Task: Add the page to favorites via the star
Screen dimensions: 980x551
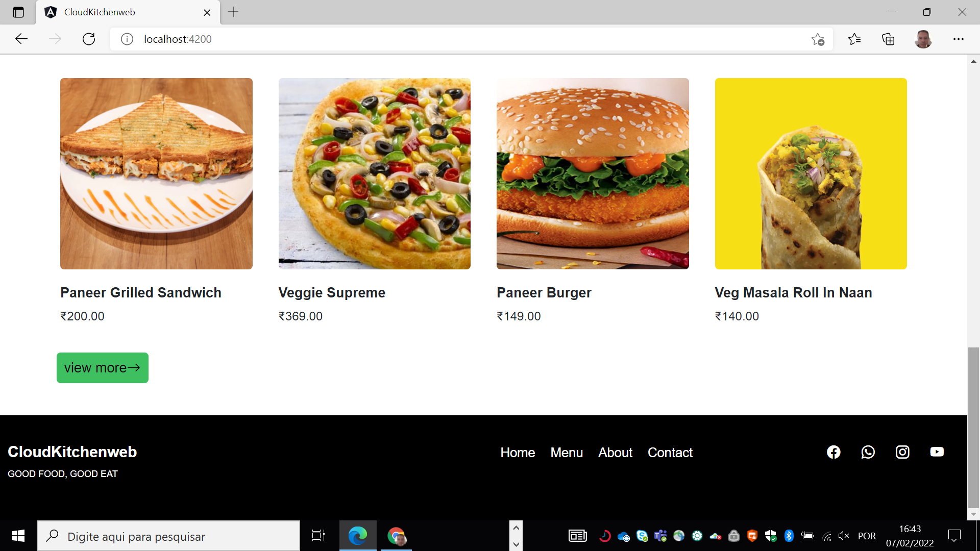Action: tap(819, 39)
